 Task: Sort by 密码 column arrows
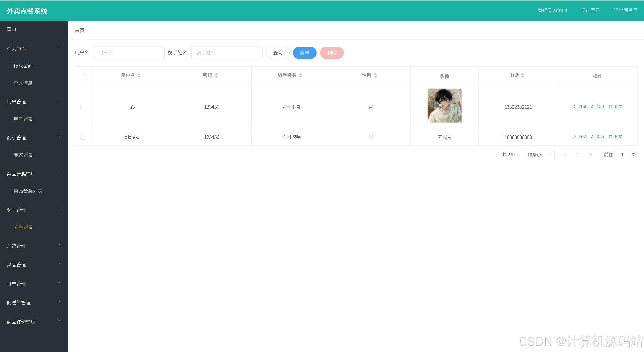(x=216, y=75)
